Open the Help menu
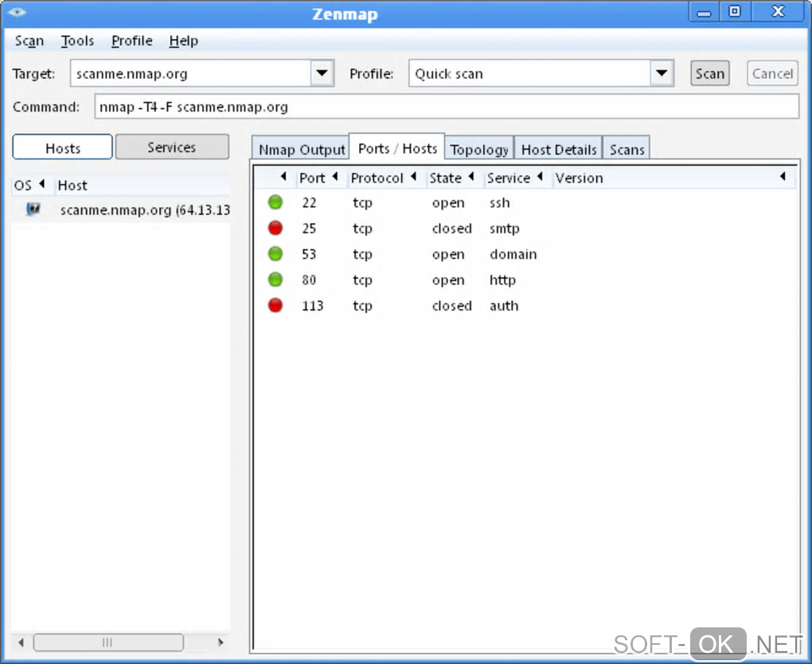The image size is (812, 664). pyautogui.click(x=183, y=41)
